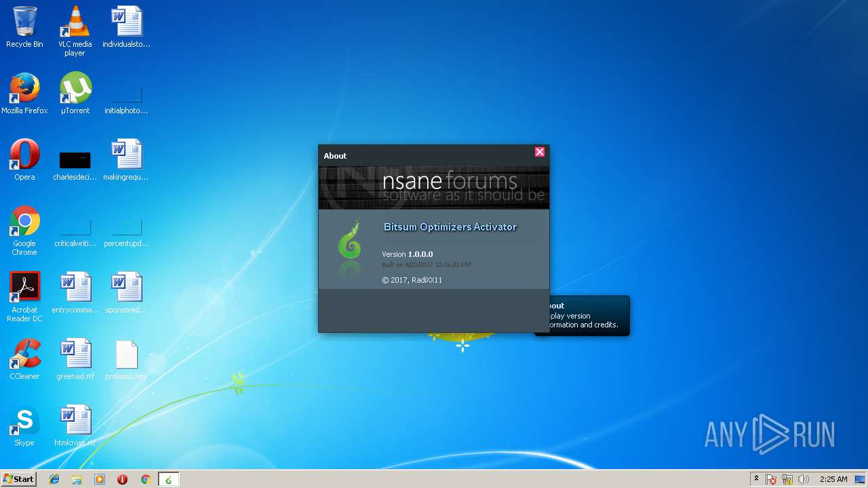
Task: Select the entrycomma Word document
Action: pyautogui.click(x=75, y=293)
